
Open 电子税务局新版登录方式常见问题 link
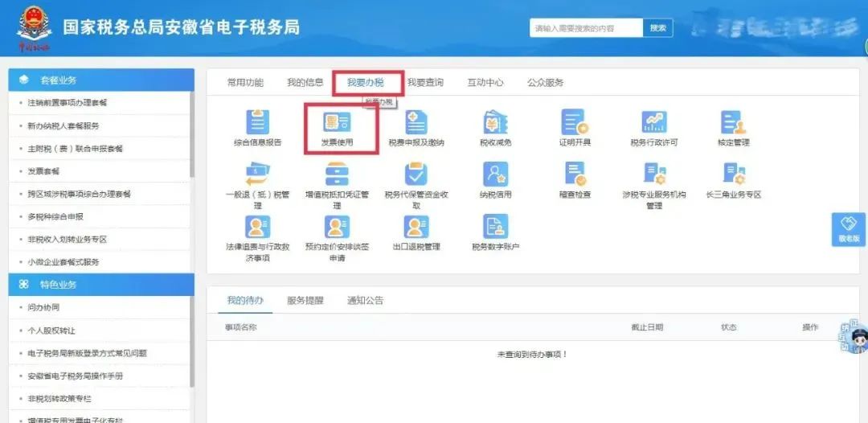coord(88,353)
